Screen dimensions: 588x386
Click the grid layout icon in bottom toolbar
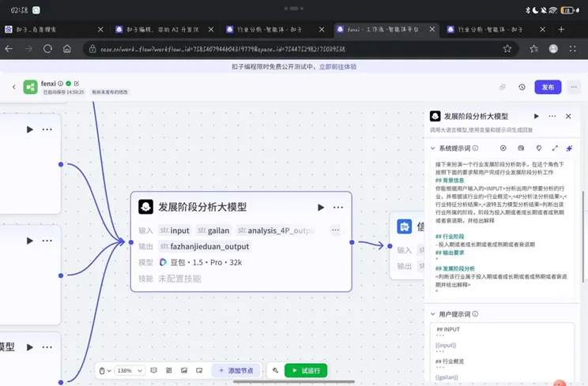coord(169,370)
